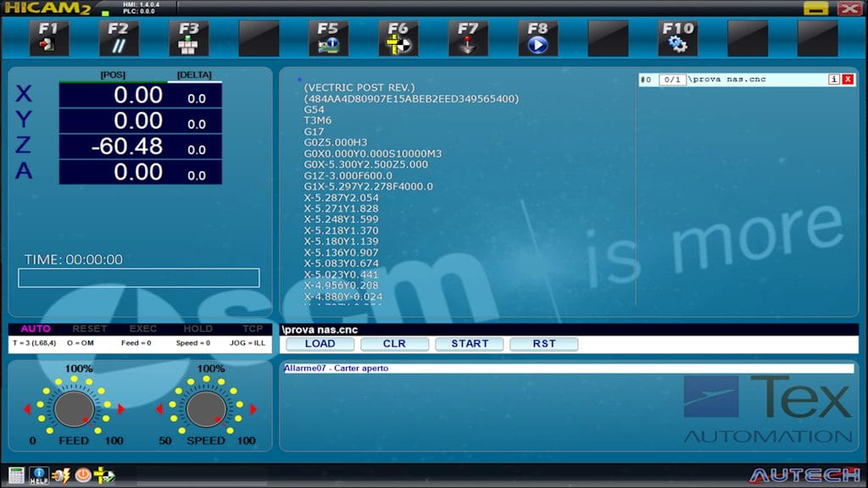Remove prova nas.cnc with red X
Viewport: 868px width, 488px height.
coord(848,80)
